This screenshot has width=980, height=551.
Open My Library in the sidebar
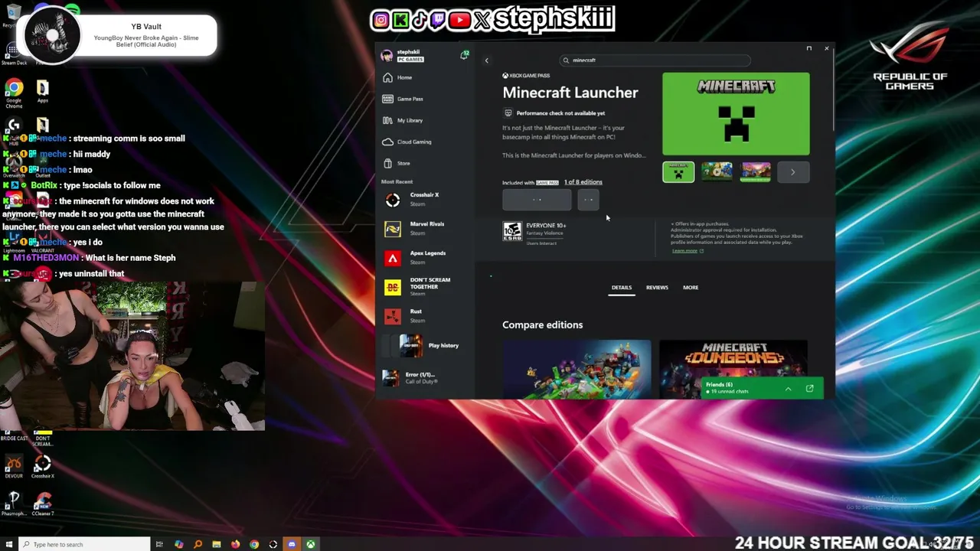click(410, 120)
